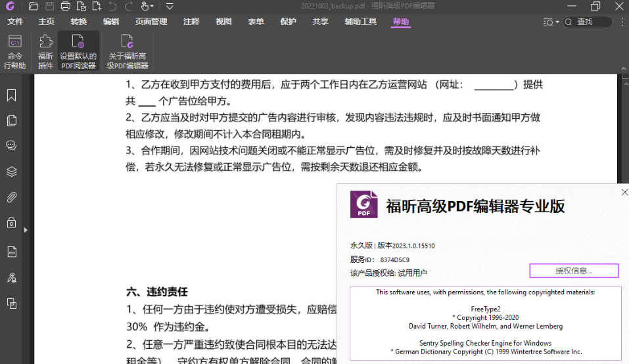Click the Undo arrow icon
The width and height of the screenshot is (629, 364).
[x=113, y=6]
